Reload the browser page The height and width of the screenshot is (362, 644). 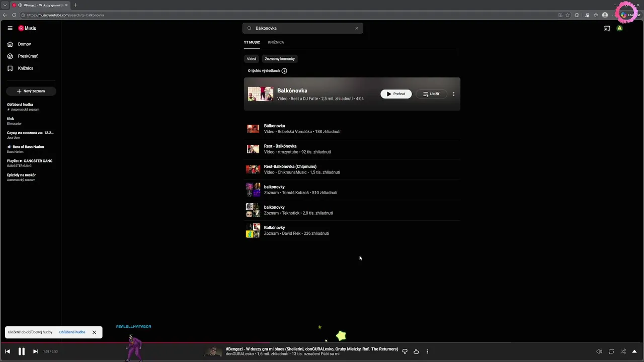point(14,15)
